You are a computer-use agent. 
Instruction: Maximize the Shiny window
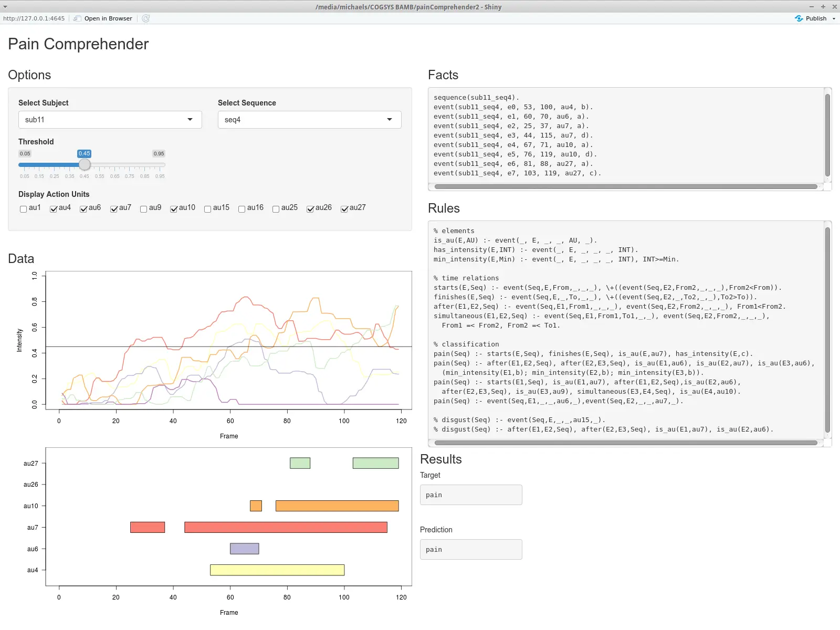(823, 7)
